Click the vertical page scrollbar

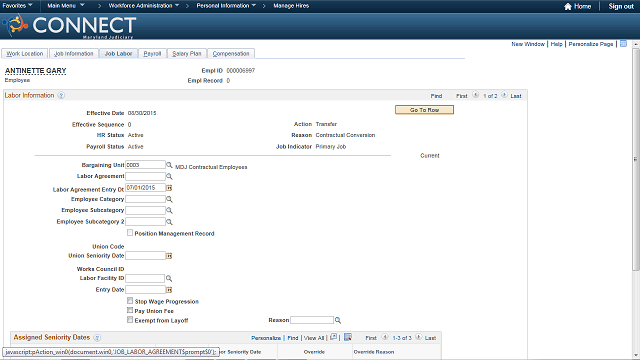point(636,159)
